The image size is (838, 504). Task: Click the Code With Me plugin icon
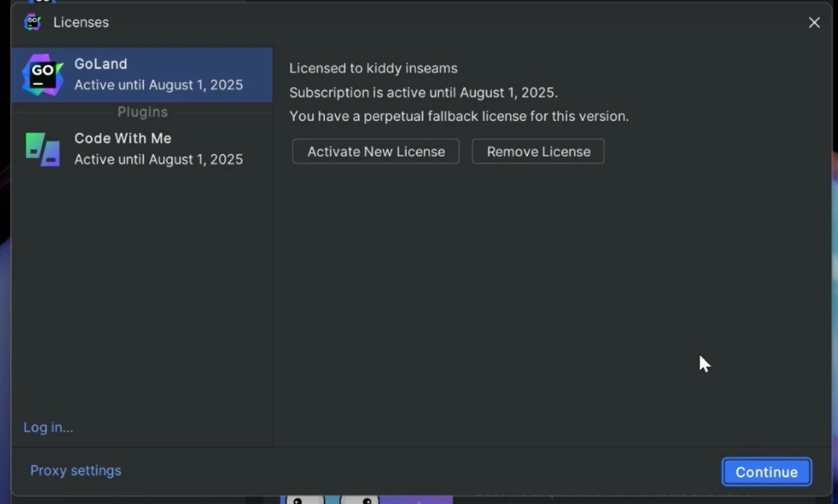pos(43,149)
